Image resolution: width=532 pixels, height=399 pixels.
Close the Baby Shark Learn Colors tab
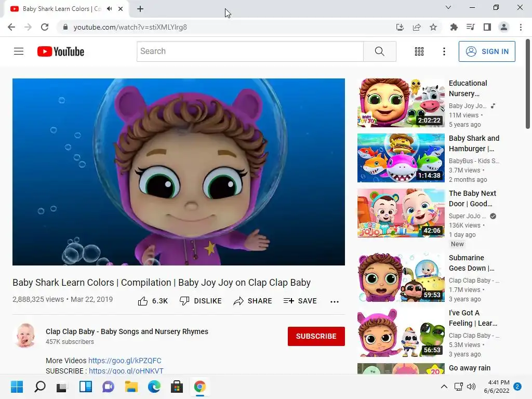121,9
